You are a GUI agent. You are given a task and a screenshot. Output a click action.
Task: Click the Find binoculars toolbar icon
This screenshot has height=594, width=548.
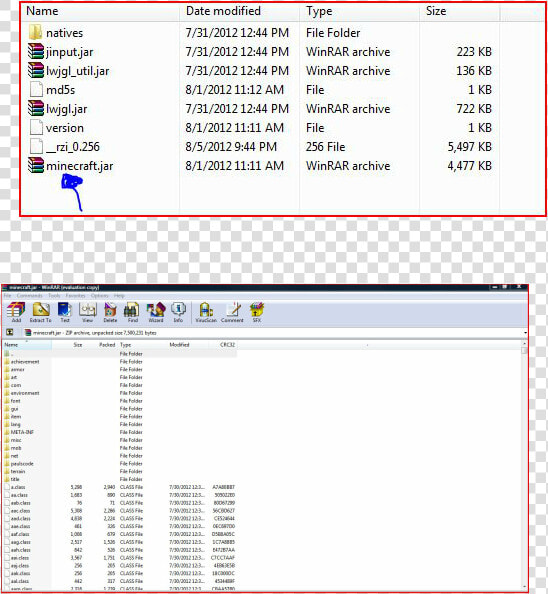132,310
